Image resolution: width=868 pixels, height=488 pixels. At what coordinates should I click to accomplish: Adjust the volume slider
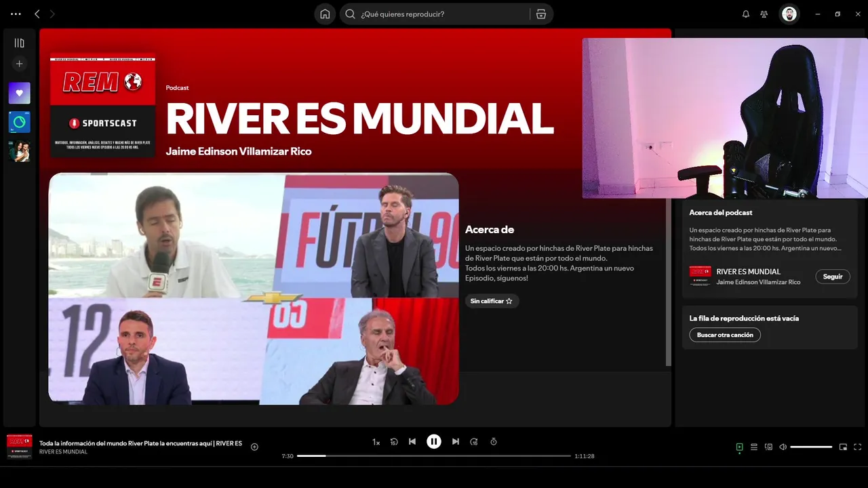click(x=811, y=447)
